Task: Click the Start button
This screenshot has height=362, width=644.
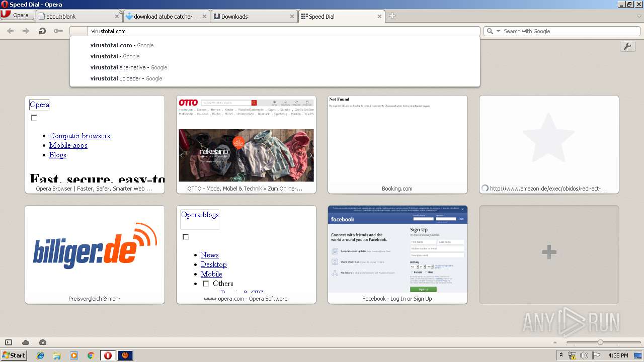Action: 14,355
